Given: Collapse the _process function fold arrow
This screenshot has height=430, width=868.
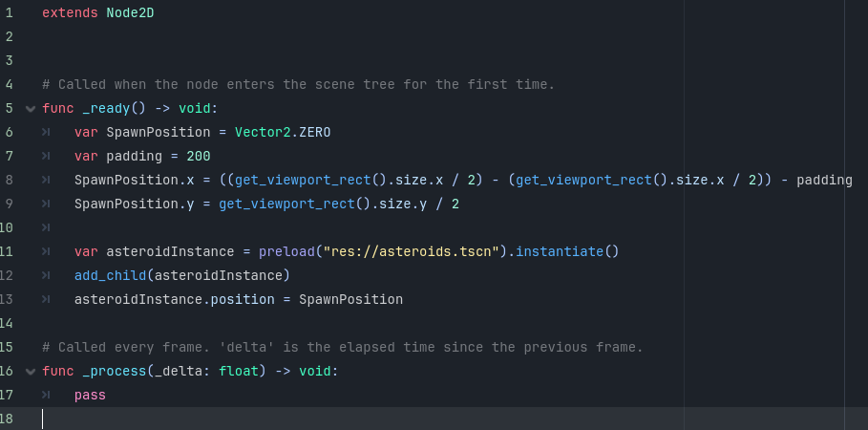Looking at the screenshot, I should tap(31, 371).
